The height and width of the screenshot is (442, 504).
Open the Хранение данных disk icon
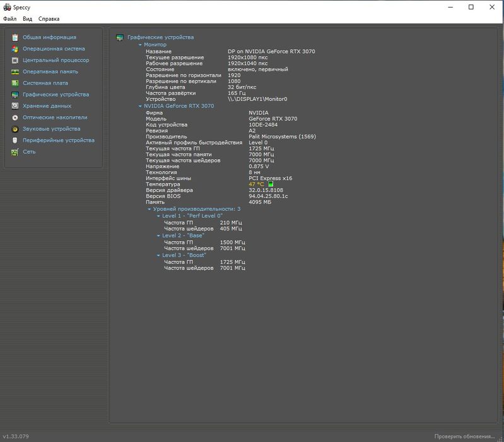click(x=15, y=106)
